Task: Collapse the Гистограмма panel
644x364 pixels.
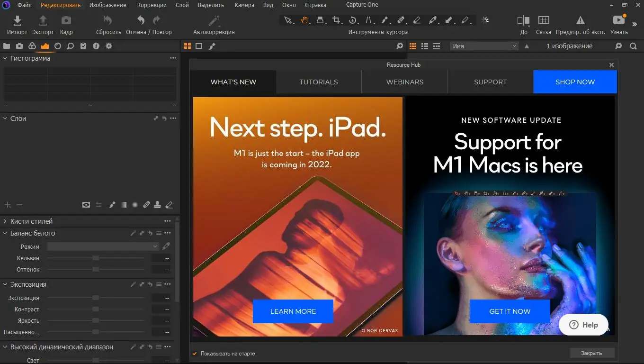Action: (5, 58)
